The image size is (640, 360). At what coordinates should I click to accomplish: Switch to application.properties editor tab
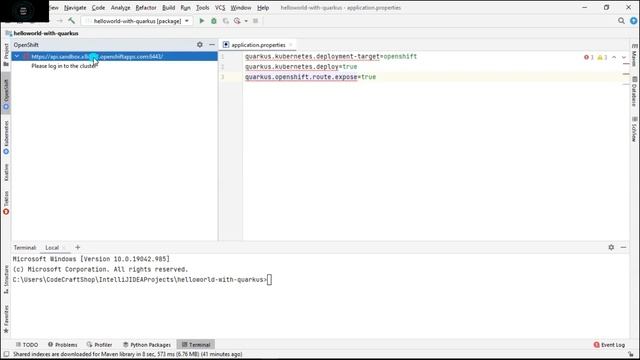tap(258, 45)
